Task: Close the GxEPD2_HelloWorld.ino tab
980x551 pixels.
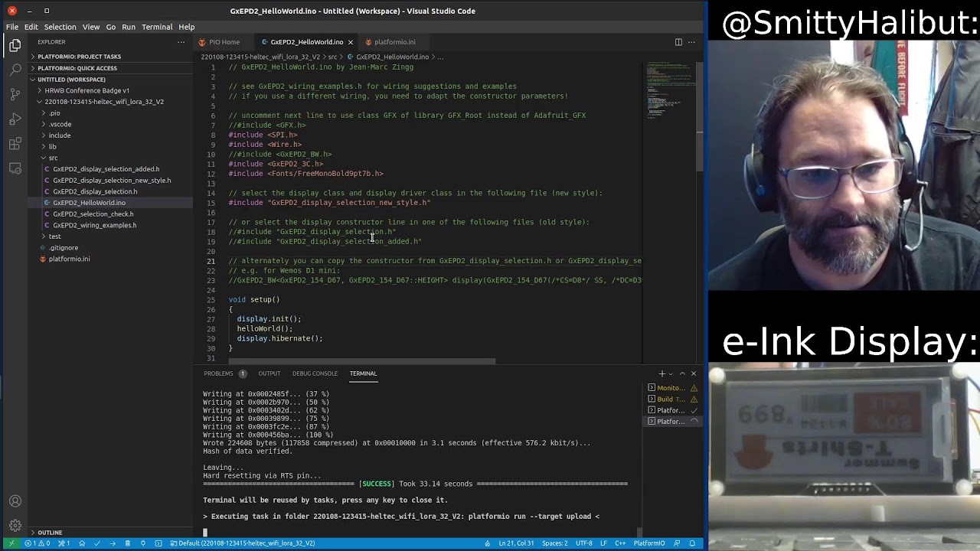Action: click(x=350, y=42)
